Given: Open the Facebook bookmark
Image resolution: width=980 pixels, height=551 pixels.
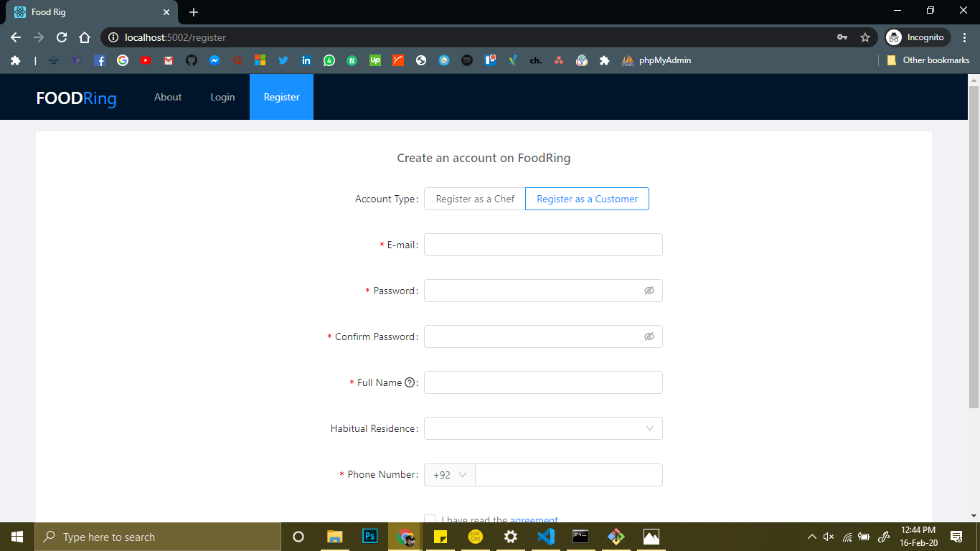Looking at the screenshot, I should pos(100,60).
